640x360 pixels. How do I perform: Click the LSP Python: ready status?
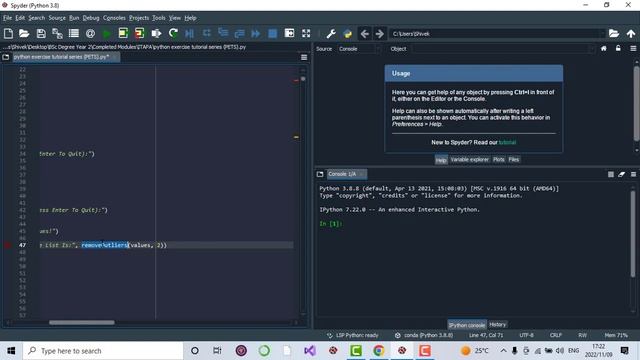pyautogui.click(x=353, y=335)
